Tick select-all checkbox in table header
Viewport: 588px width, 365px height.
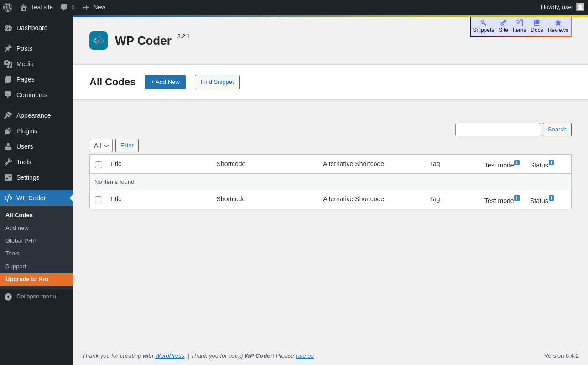pos(99,165)
